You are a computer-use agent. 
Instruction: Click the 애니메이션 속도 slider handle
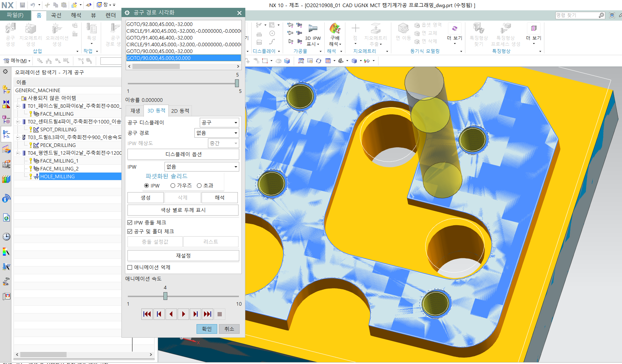pyautogui.click(x=165, y=296)
